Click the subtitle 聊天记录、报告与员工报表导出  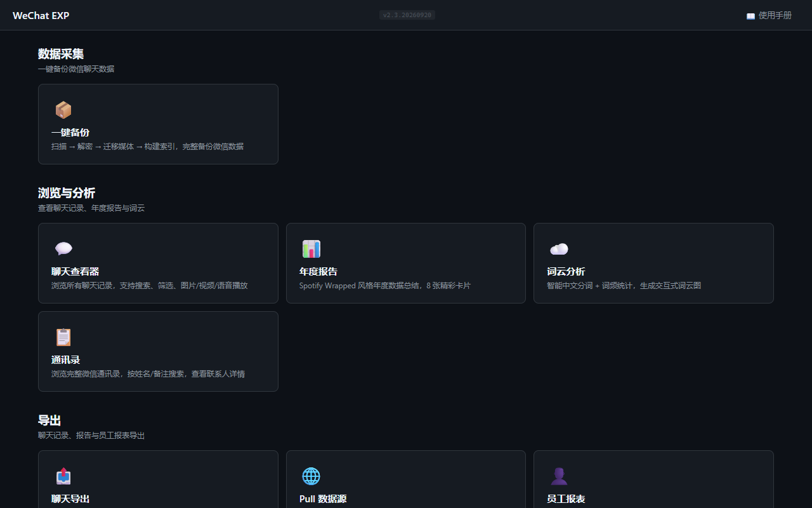click(91, 436)
